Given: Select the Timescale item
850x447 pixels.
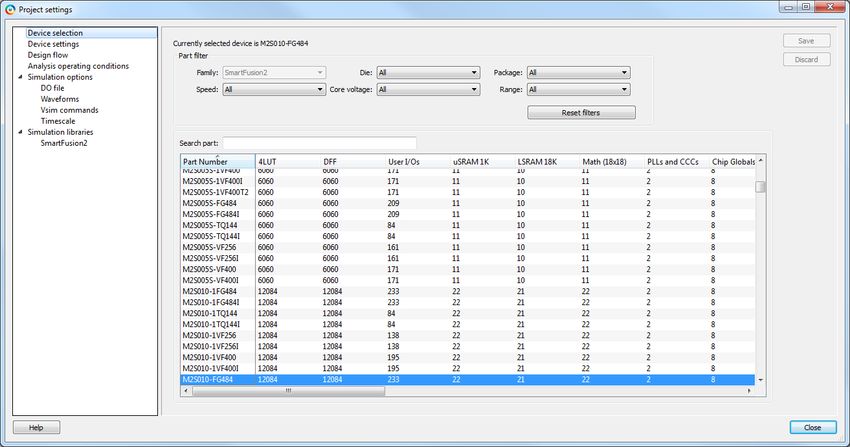Looking at the screenshot, I should coord(57,121).
